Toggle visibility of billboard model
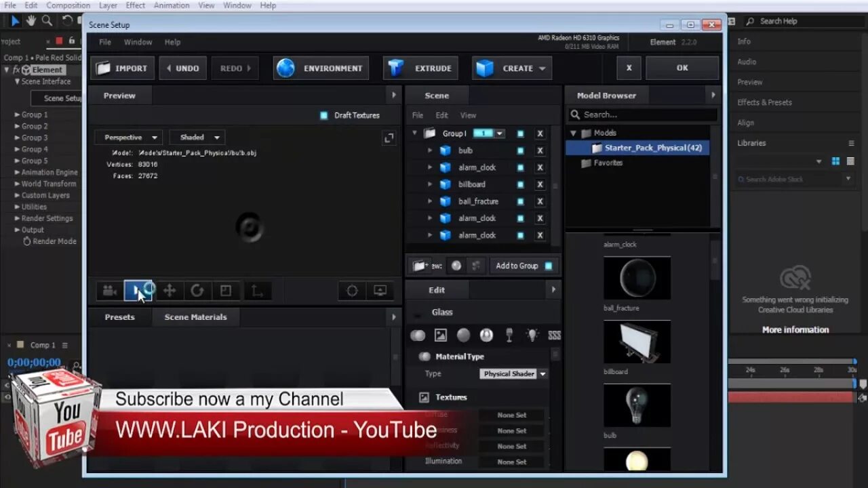868x488 pixels. [520, 184]
